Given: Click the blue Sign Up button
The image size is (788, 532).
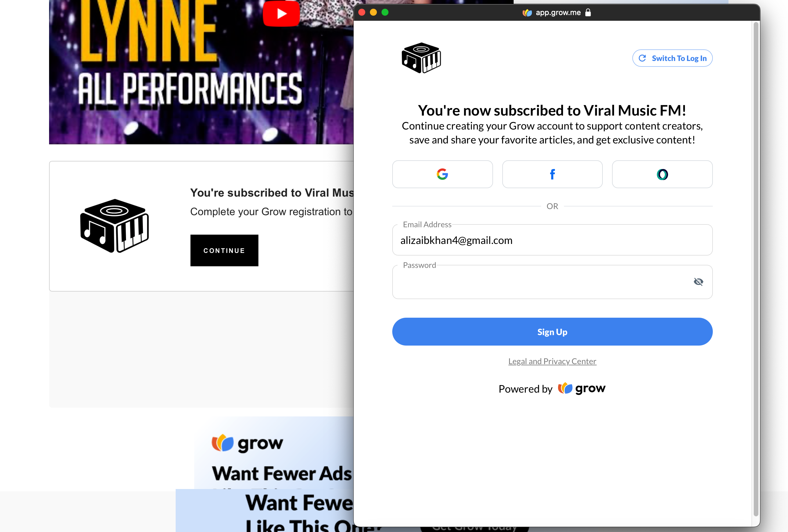Looking at the screenshot, I should click(x=552, y=332).
